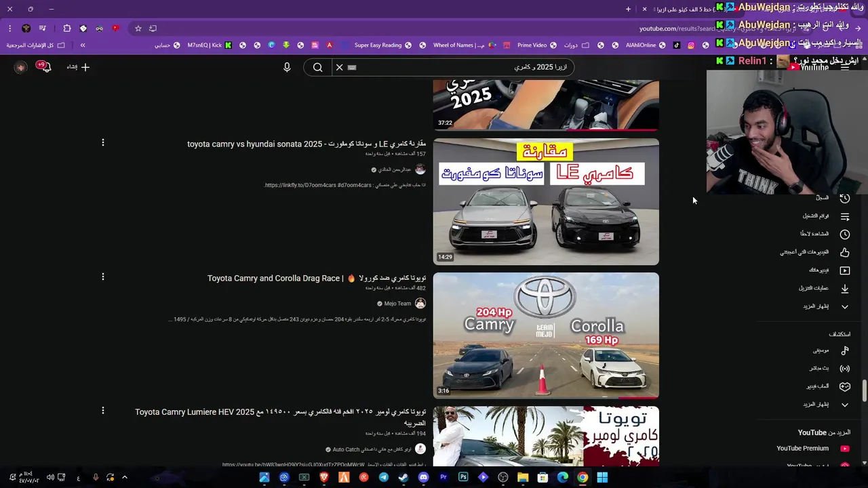Open Live under Explore
This screenshot has width=868, height=488.
click(829, 369)
